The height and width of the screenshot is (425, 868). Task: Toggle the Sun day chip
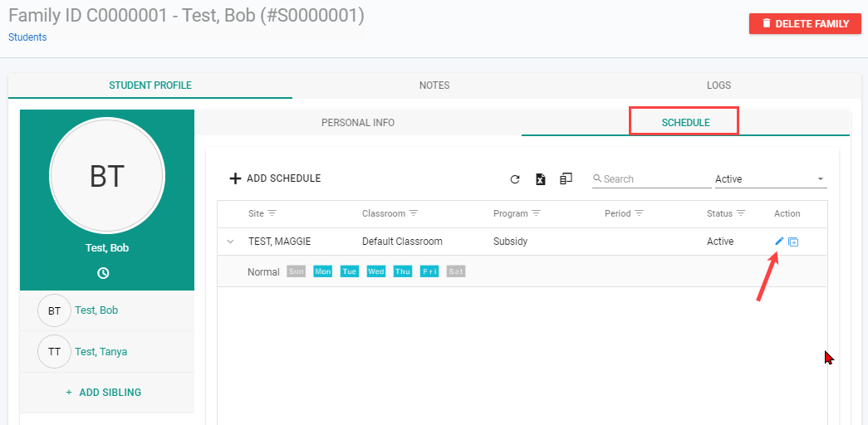[297, 271]
